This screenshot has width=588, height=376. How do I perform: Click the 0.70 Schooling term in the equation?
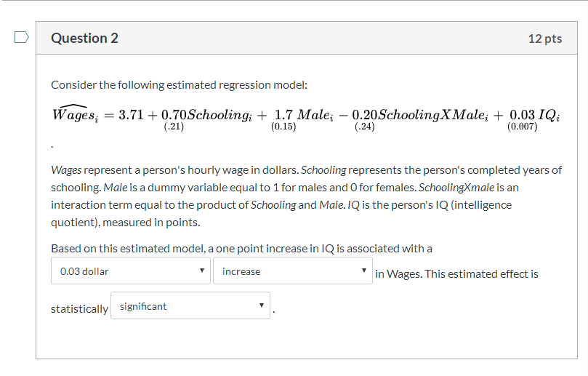click(206, 115)
